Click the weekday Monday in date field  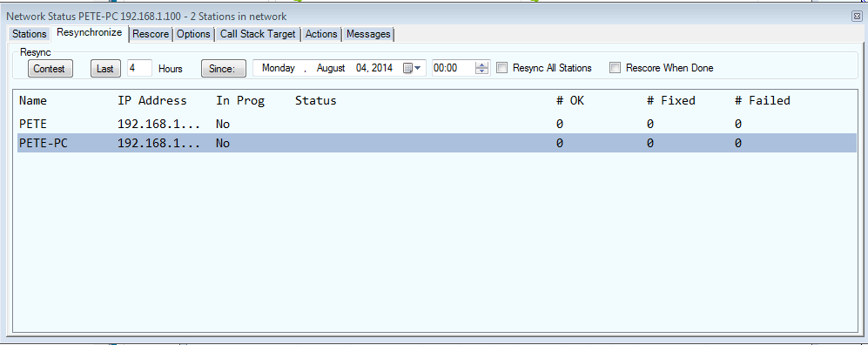(279, 68)
